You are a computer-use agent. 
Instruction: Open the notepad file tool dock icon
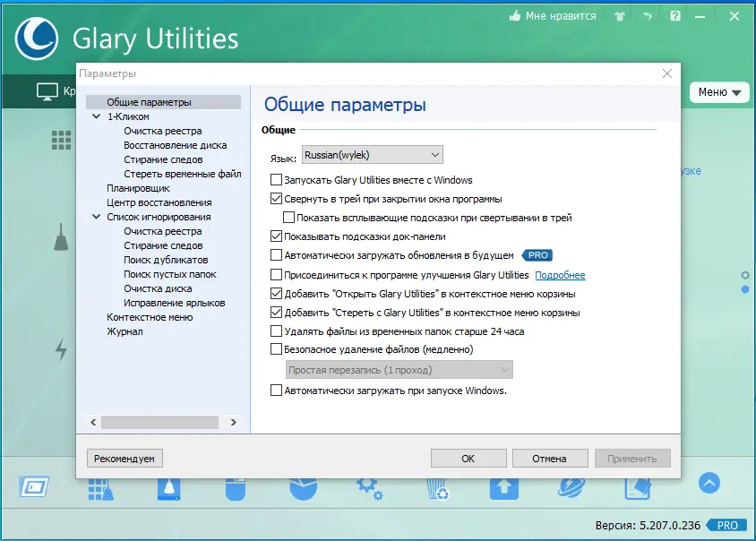tap(638, 489)
